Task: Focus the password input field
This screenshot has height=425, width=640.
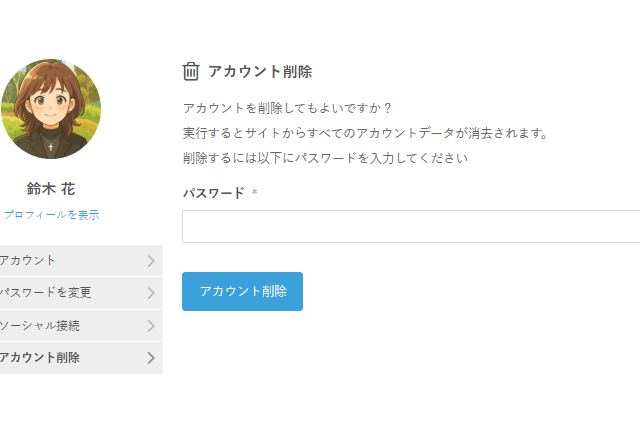Action: (x=410, y=227)
